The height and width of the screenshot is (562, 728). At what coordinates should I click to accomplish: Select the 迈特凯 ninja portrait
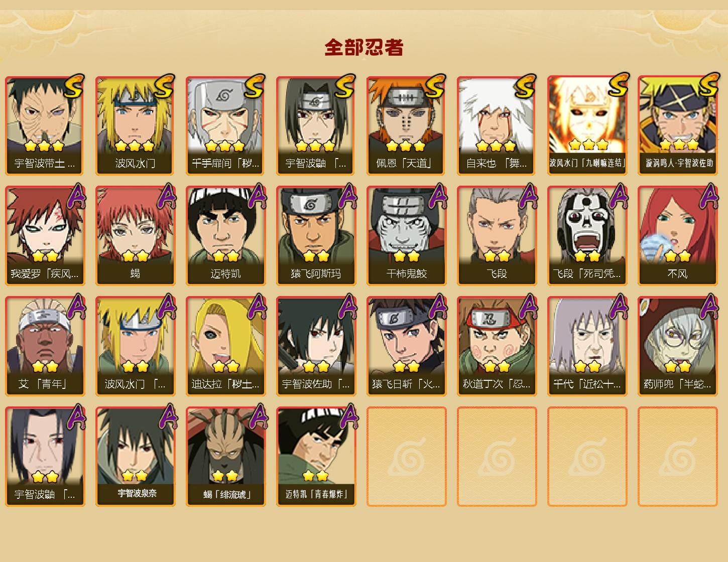(225, 236)
